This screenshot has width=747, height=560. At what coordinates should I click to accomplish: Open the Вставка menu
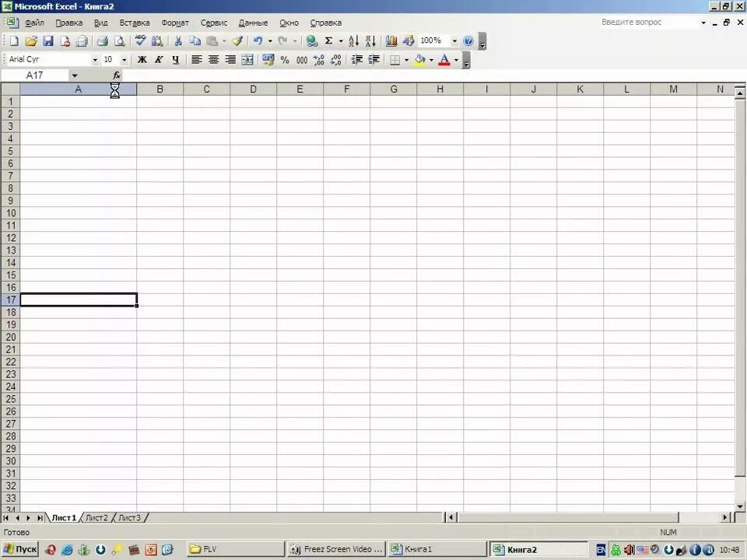[x=135, y=23]
